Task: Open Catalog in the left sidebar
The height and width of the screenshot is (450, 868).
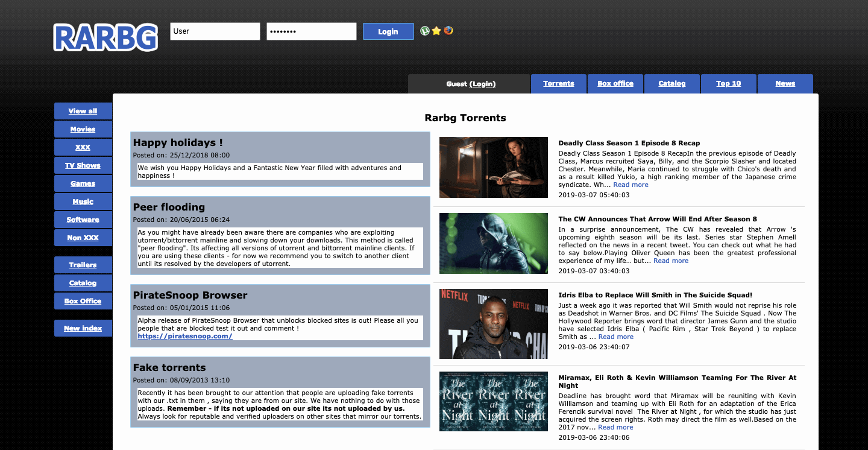Action: click(x=83, y=283)
